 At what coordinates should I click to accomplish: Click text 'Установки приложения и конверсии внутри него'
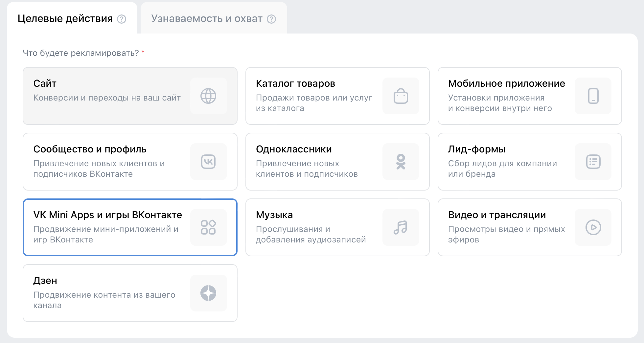(500, 103)
